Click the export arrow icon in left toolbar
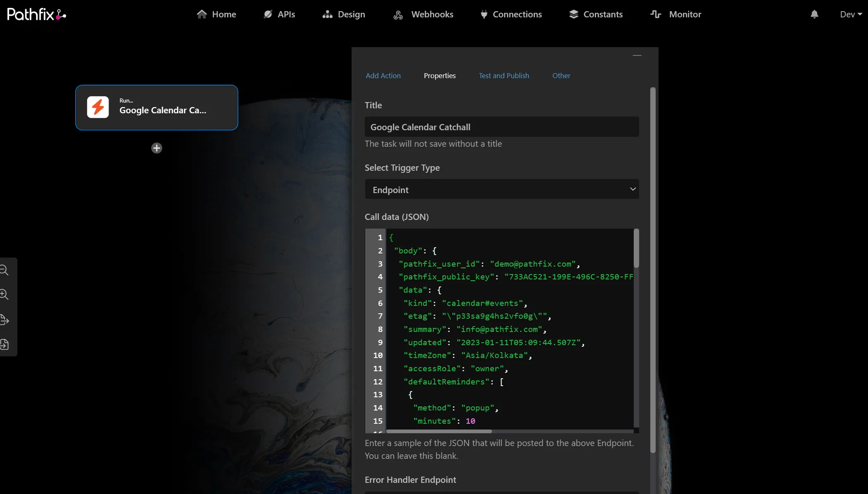Viewport: 868px width, 494px height. point(4,320)
